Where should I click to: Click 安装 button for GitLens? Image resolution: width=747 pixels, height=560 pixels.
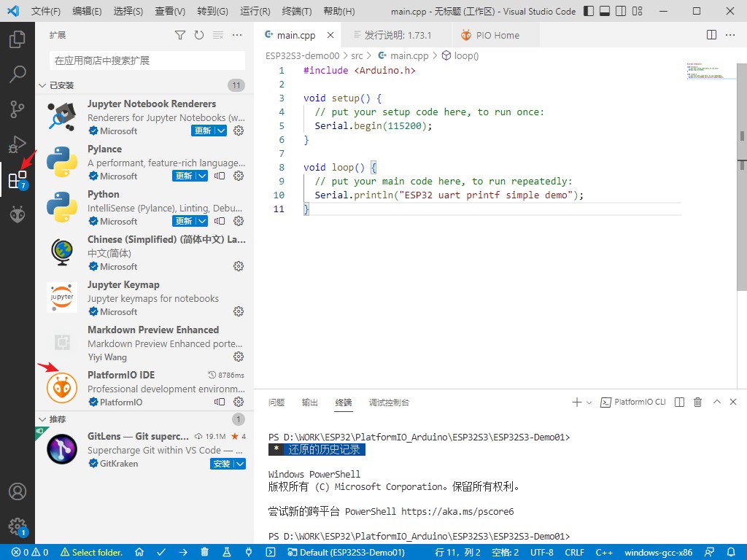coord(222,464)
